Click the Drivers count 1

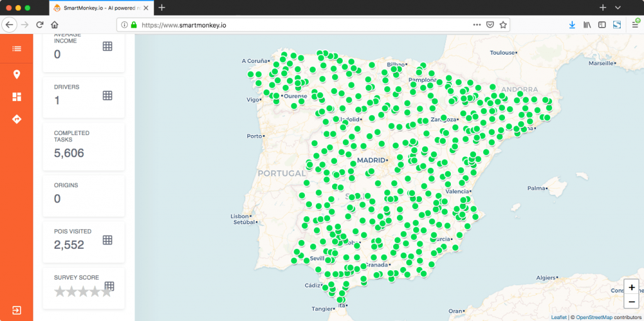click(57, 100)
